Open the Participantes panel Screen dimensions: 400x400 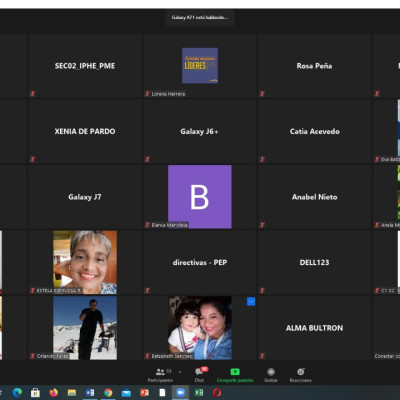160,374
